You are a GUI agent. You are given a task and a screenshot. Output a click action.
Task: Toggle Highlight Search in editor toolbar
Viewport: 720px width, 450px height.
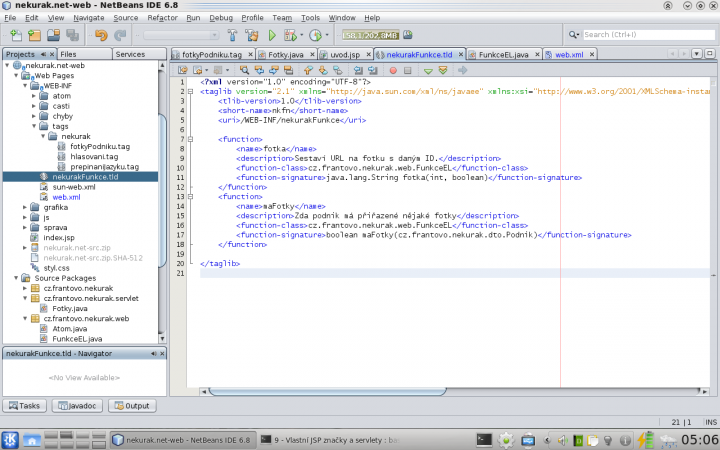click(x=288, y=70)
